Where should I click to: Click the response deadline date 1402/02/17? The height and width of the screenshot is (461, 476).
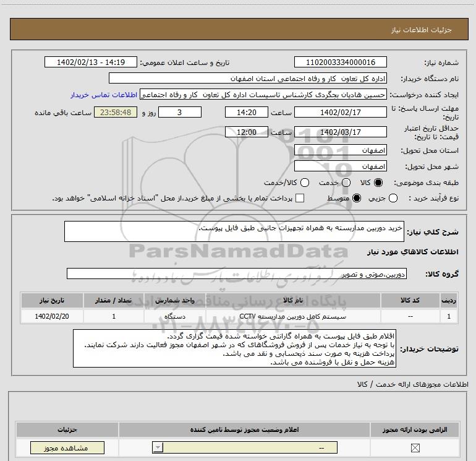coord(340,112)
